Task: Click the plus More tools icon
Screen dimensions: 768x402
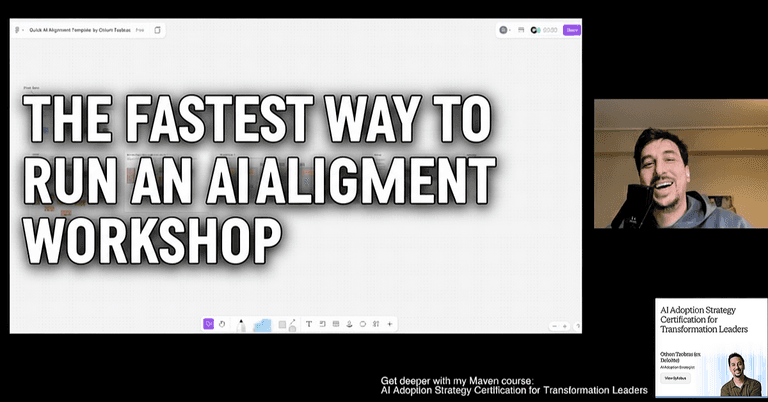Action: pyautogui.click(x=390, y=324)
